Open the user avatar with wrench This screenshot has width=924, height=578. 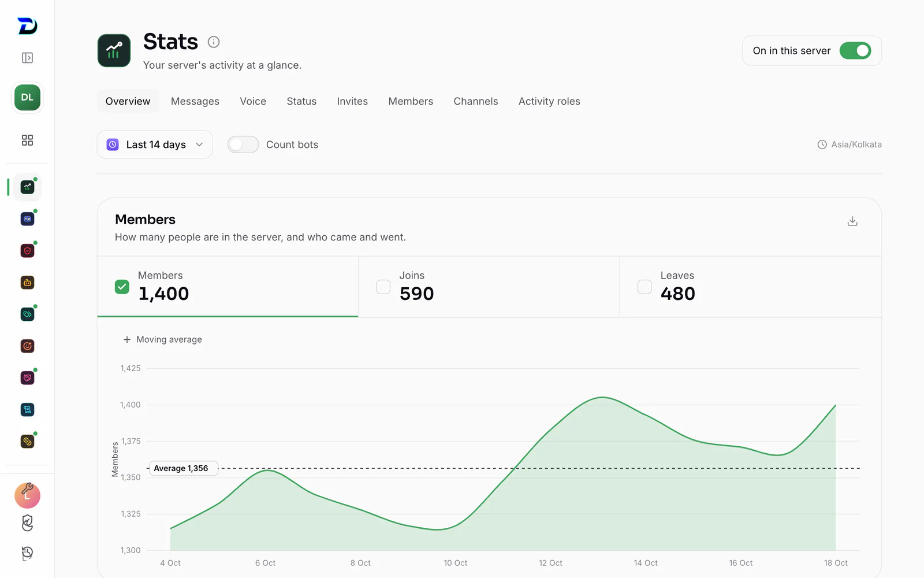click(x=27, y=495)
